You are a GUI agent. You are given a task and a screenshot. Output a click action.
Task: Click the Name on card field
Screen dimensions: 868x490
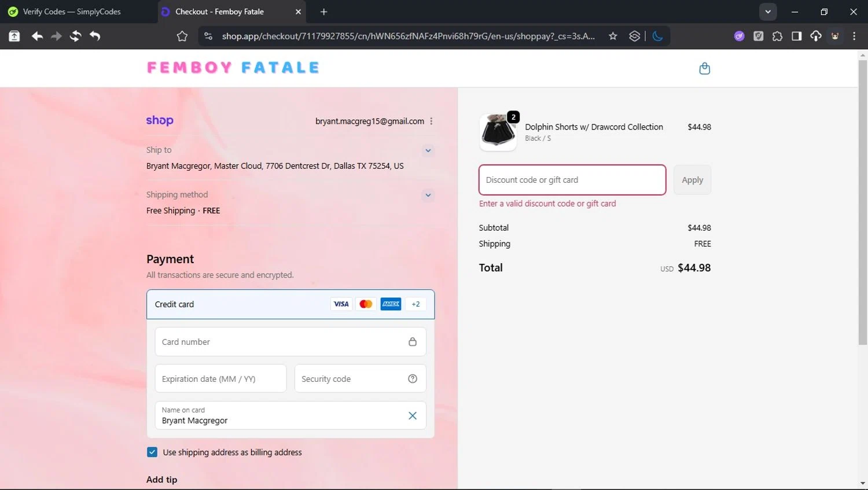tap(290, 415)
